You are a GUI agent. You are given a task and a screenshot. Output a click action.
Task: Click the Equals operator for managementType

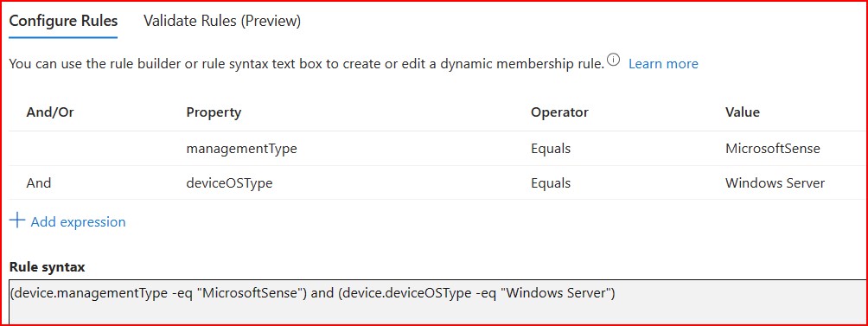coord(550,149)
